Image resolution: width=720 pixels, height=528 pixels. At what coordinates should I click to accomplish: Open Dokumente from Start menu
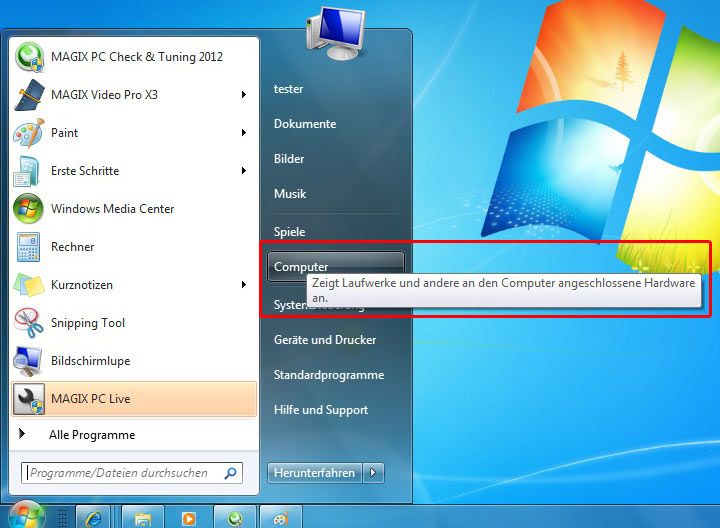(x=305, y=124)
